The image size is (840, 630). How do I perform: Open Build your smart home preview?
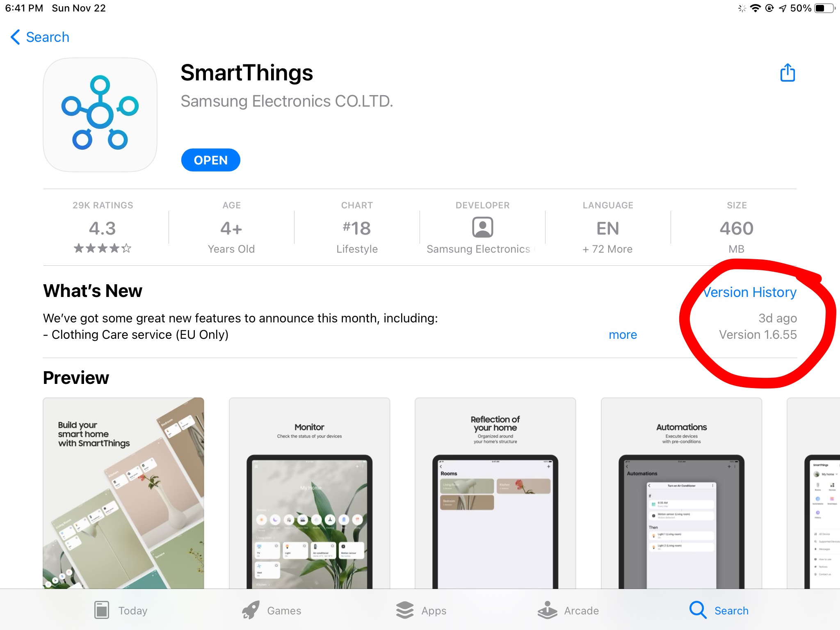pyautogui.click(x=123, y=493)
